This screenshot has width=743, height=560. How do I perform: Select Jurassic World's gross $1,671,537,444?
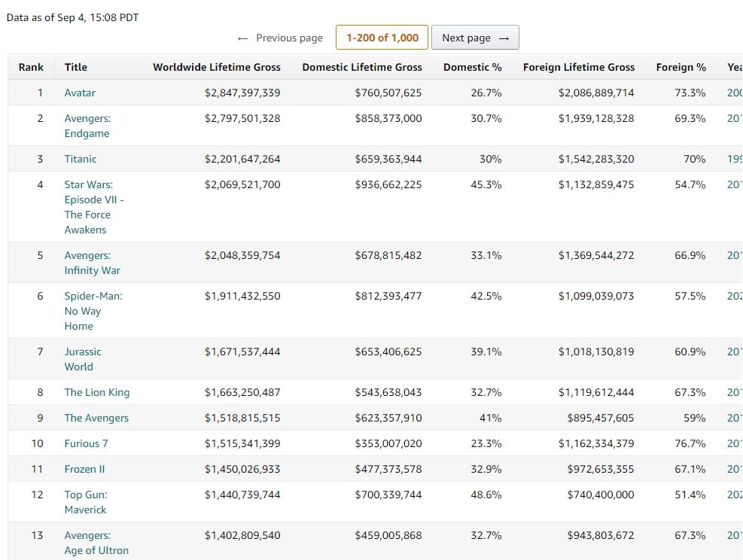point(242,352)
